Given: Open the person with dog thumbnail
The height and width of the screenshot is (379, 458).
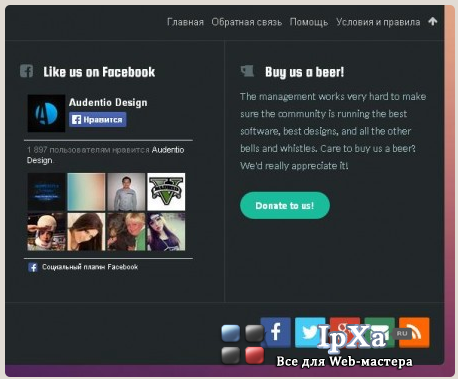Looking at the screenshot, I should tap(126, 232).
